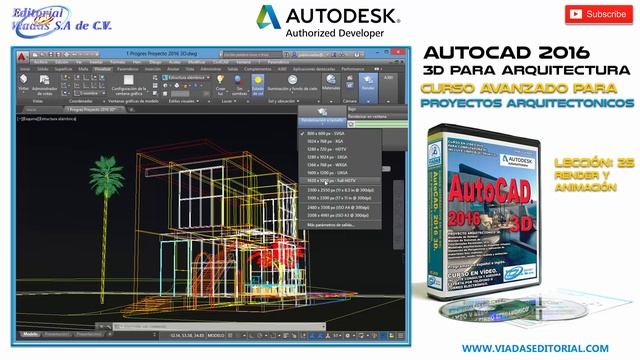This screenshot has height=360, width=640.
Task: Click Renderizar a tamaño button
Action: click(322, 116)
